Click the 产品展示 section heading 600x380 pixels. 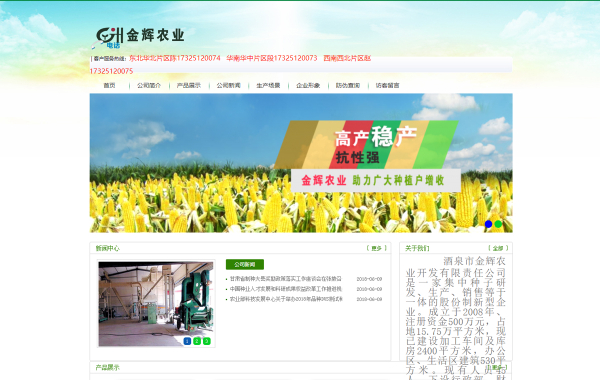point(108,367)
